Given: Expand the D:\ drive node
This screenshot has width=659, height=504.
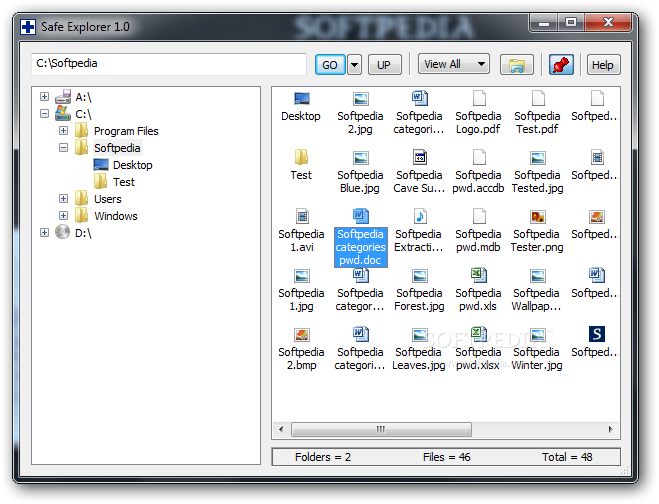Looking at the screenshot, I should [44, 232].
